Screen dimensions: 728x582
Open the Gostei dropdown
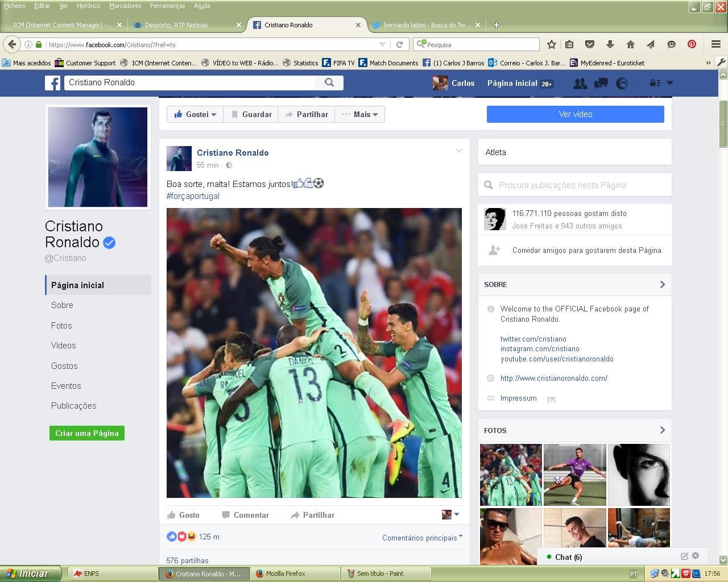pyautogui.click(x=195, y=114)
